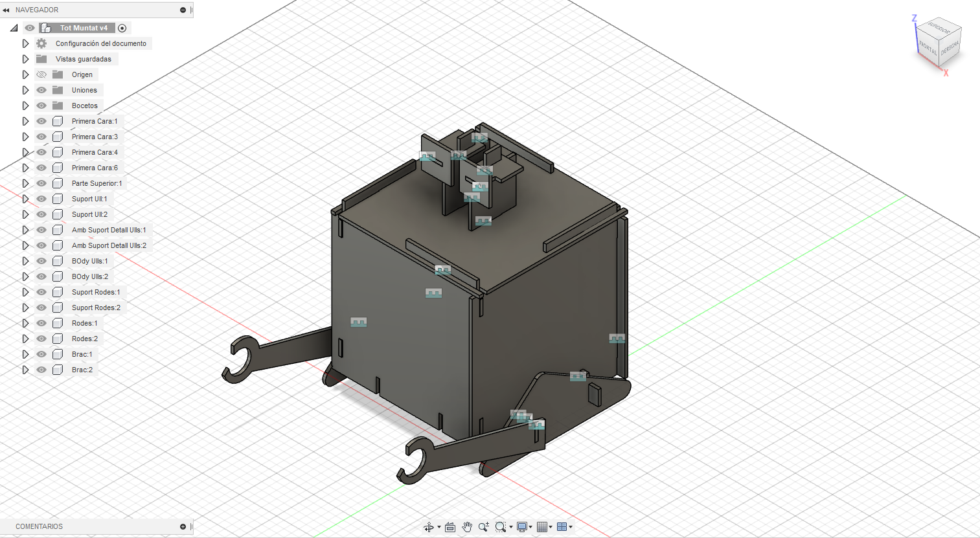Choose the Zoom plus/minus tool
The height and width of the screenshot is (538, 980).
[483, 527]
